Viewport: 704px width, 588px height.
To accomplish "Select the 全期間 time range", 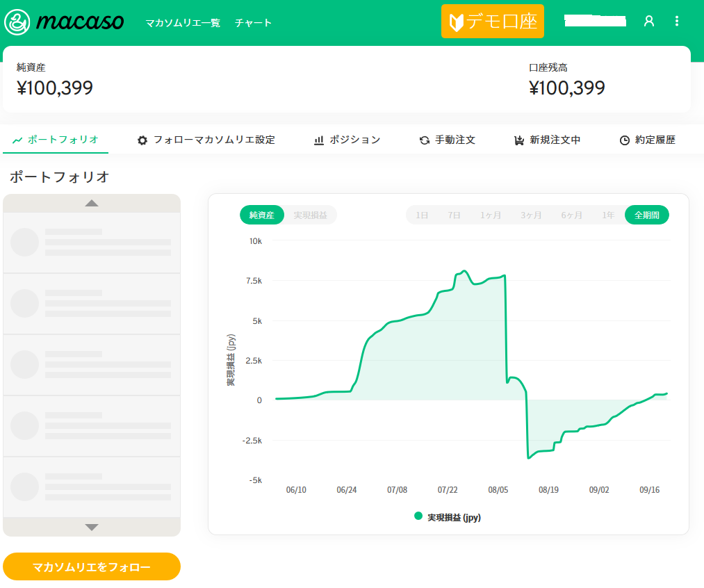I will pyautogui.click(x=646, y=215).
